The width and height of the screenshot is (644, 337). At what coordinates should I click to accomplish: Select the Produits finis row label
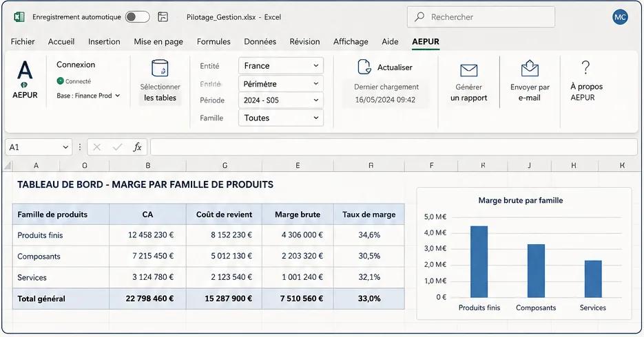(x=40, y=235)
